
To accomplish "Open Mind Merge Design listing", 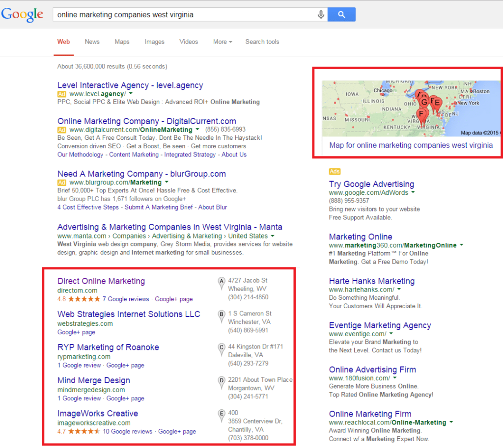I will (94, 380).
